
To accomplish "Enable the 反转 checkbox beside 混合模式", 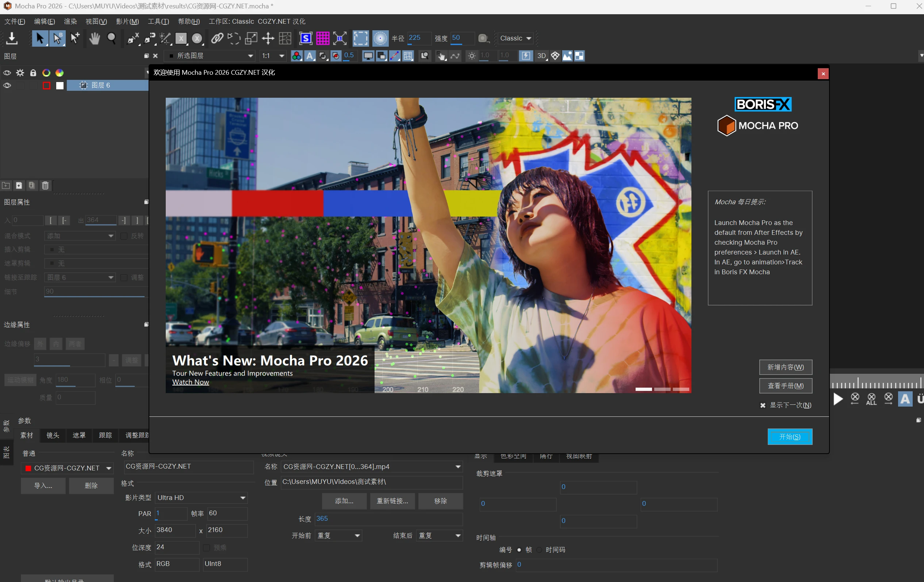I will pyautogui.click(x=123, y=236).
